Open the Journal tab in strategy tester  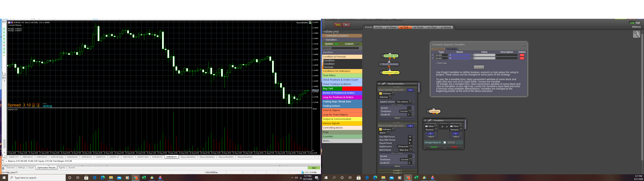coord(71,168)
